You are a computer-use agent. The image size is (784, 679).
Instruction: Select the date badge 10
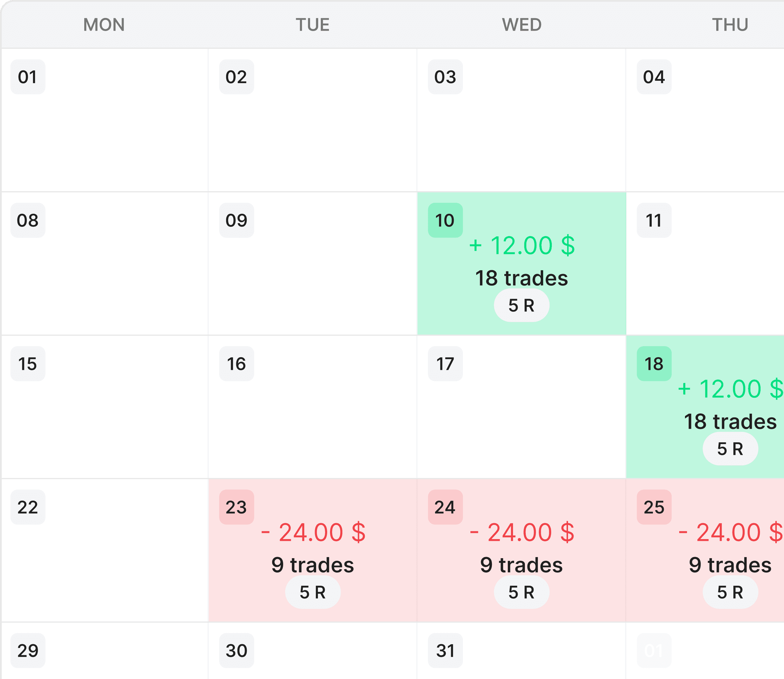pos(445,220)
